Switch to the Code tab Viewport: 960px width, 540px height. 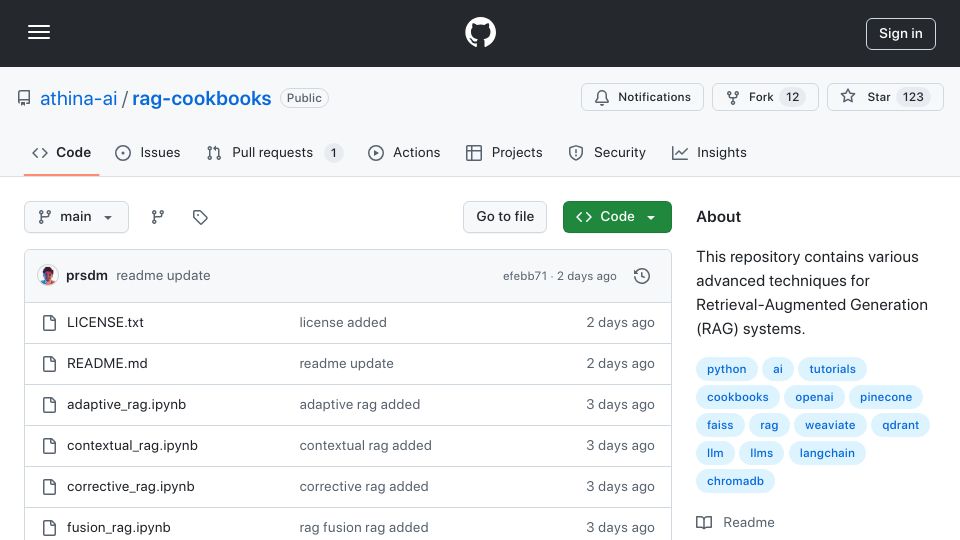point(61,152)
